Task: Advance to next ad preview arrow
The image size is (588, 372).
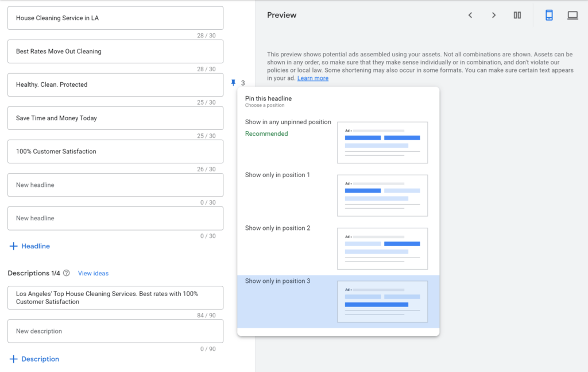Action: click(x=494, y=16)
